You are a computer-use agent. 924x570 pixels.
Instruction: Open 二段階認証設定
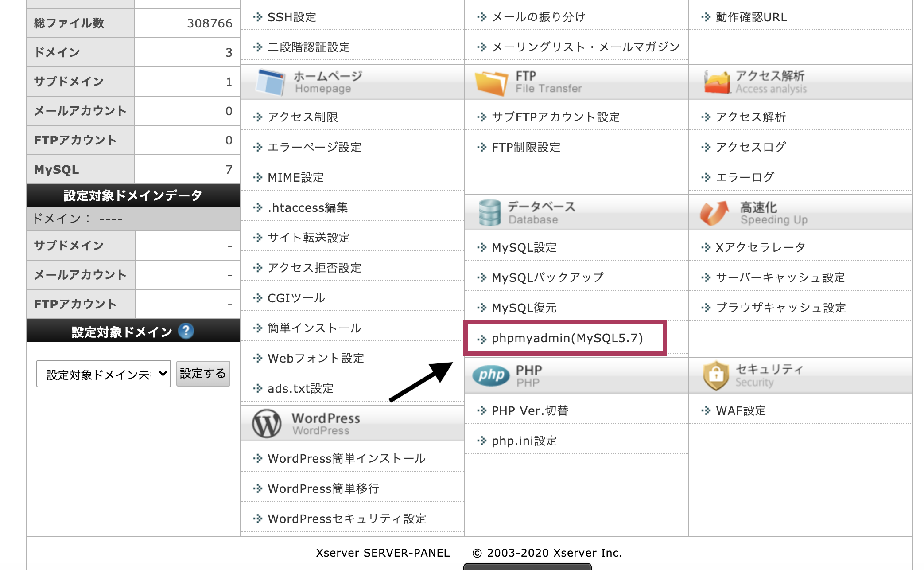click(x=309, y=47)
